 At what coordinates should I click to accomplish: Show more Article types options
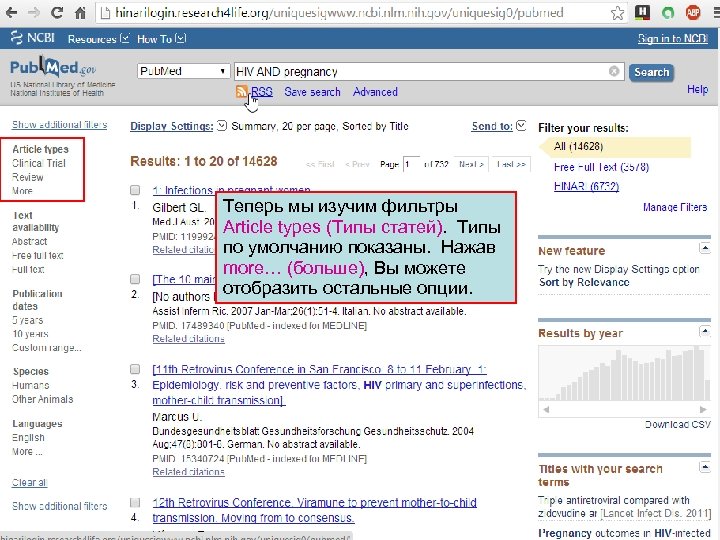[x=22, y=191]
